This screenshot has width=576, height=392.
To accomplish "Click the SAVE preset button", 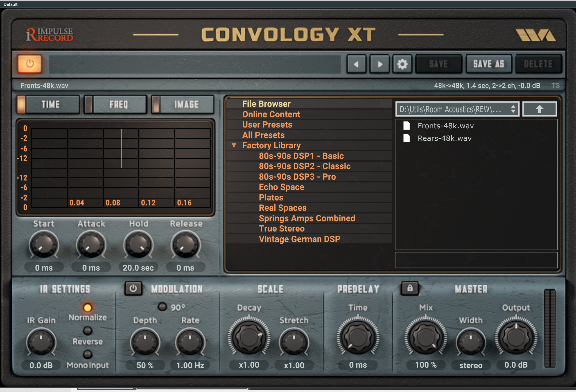I will point(438,64).
